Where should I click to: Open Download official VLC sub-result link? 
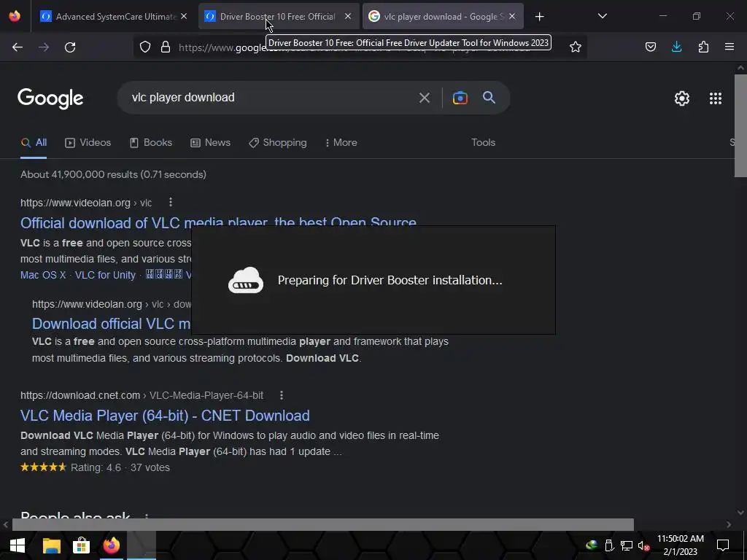[x=111, y=324]
